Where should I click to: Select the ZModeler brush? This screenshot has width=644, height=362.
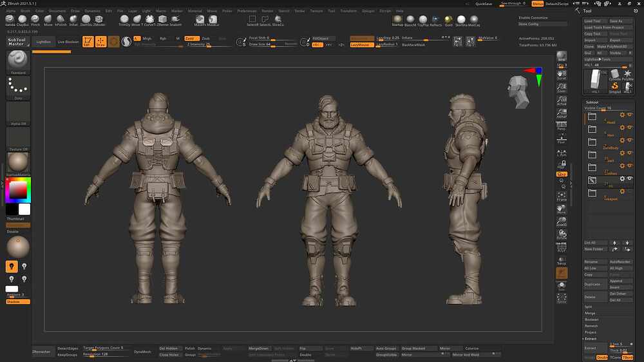[99, 21]
